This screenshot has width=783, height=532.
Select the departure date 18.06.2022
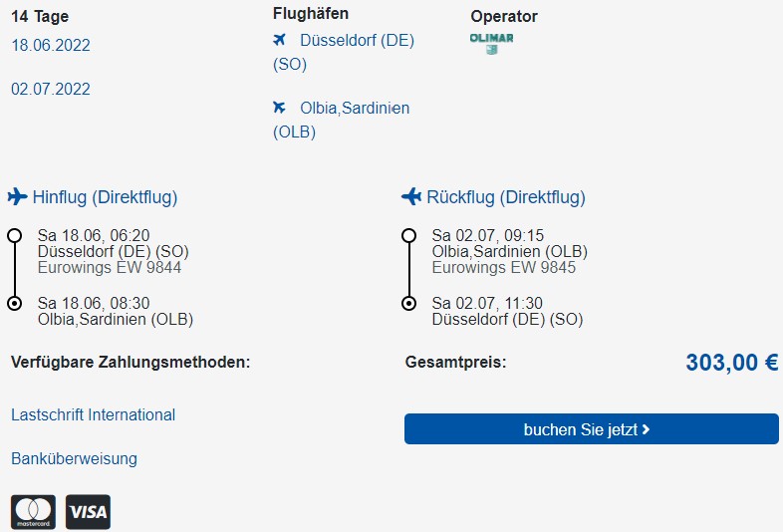pyautogui.click(x=51, y=46)
